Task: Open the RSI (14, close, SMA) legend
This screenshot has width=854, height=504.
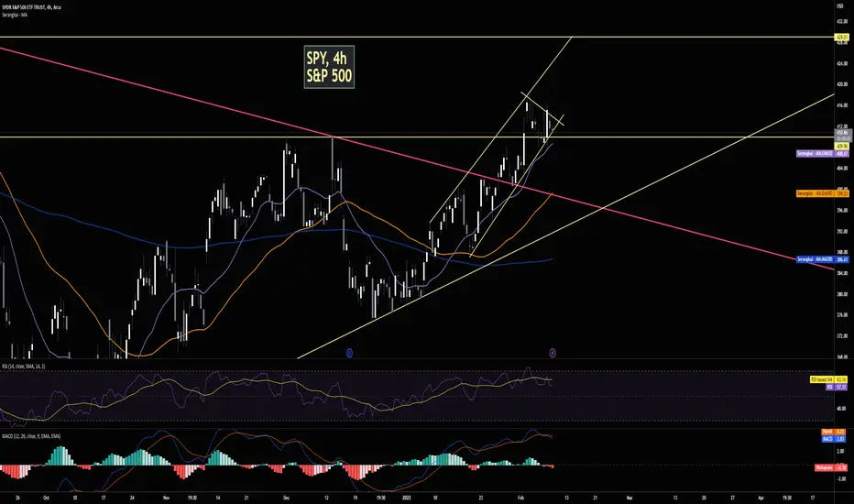Action: 24,367
